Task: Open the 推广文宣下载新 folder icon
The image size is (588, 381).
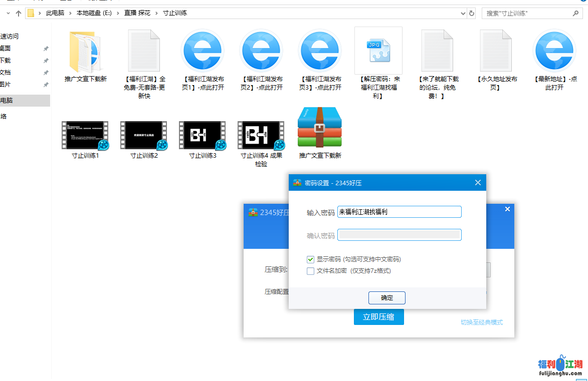Action: pos(85,52)
